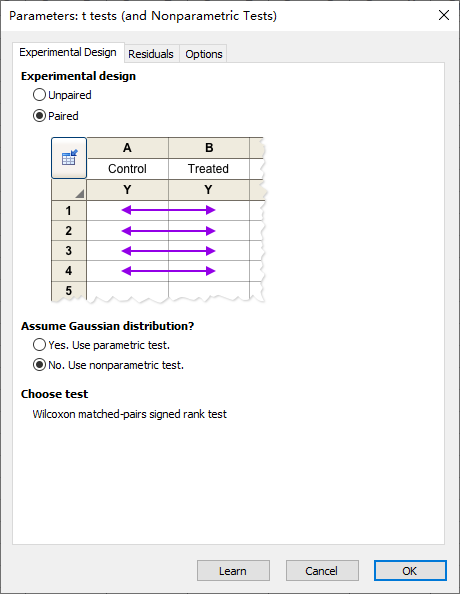The width and height of the screenshot is (460, 594).
Task: Open the Options tab
Action: pos(203,54)
